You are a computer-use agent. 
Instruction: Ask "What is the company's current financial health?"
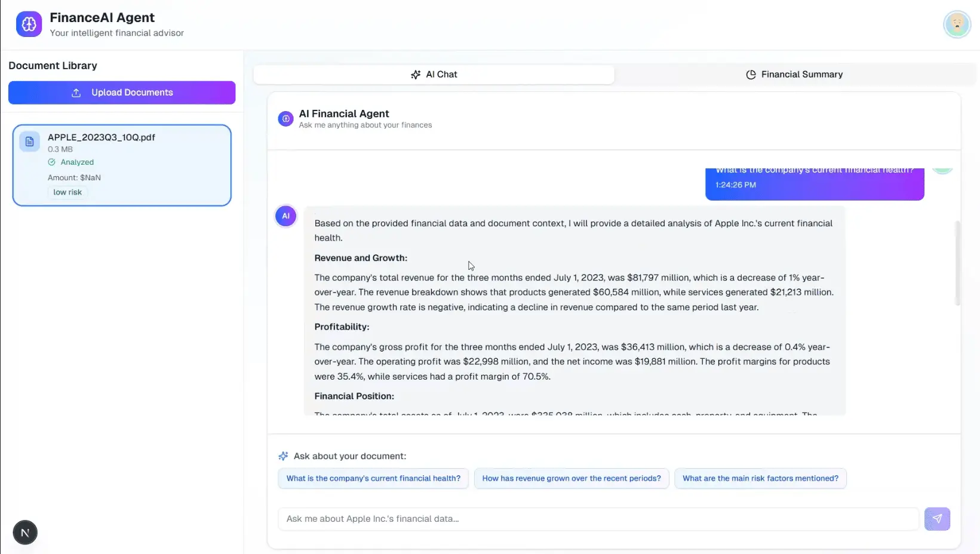373,478
